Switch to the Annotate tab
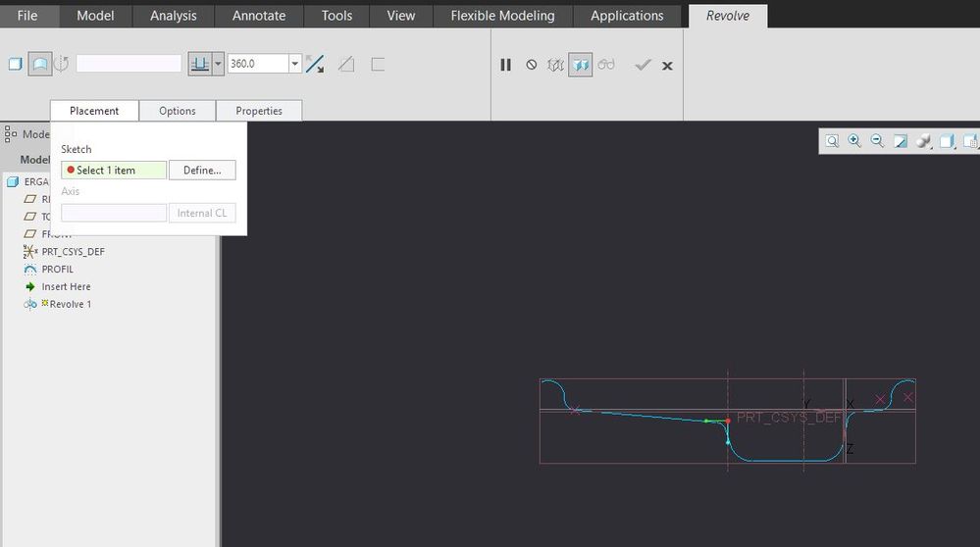The height and width of the screenshot is (547, 980). (x=259, y=16)
